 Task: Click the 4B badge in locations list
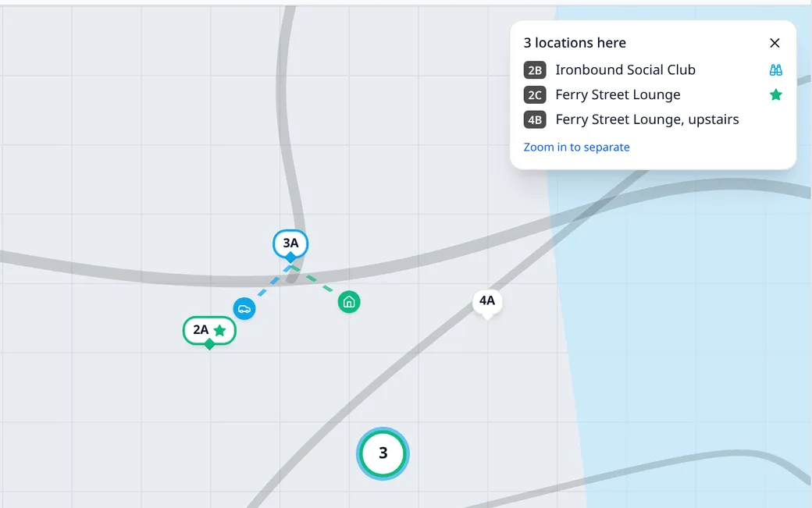535,119
